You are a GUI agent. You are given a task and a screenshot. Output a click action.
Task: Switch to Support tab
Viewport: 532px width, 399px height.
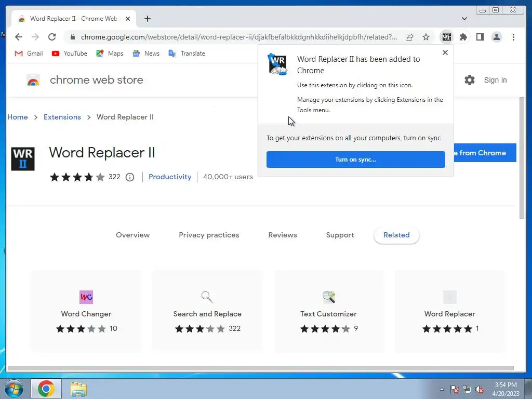click(x=340, y=235)
